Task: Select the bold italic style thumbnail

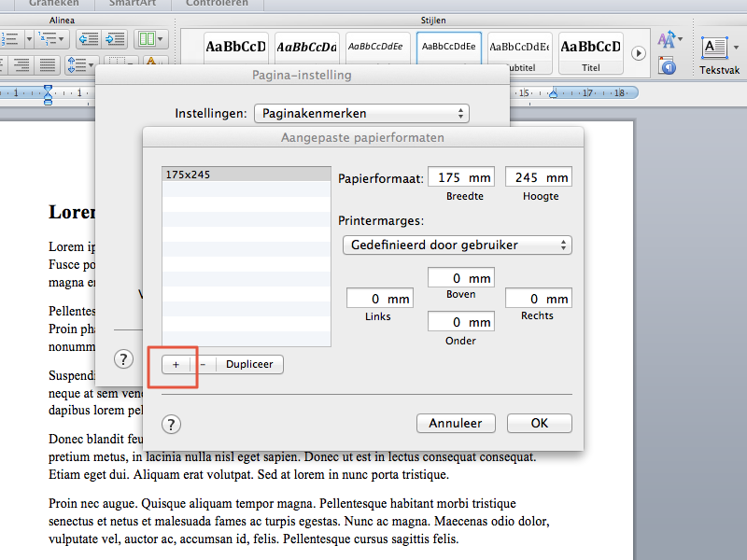Action: [307, 49]
